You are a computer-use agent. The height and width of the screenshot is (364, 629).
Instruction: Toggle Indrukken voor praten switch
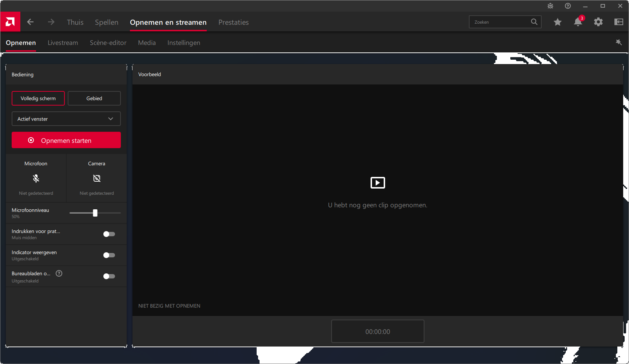[x=109, y=234]
